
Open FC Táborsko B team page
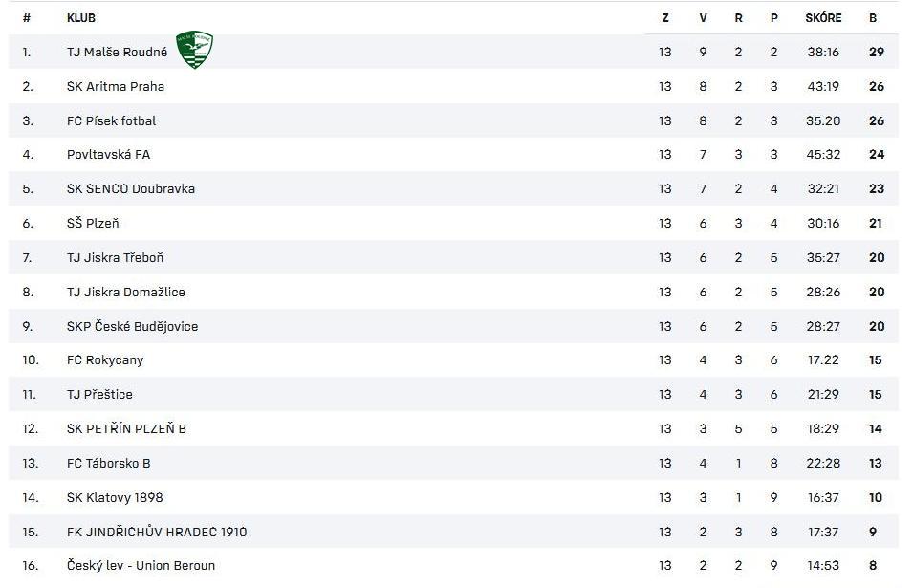click(108, 463)
